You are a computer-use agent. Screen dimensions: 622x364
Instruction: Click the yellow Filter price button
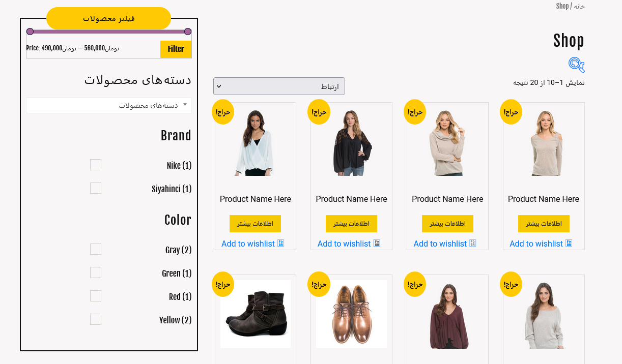176,49
